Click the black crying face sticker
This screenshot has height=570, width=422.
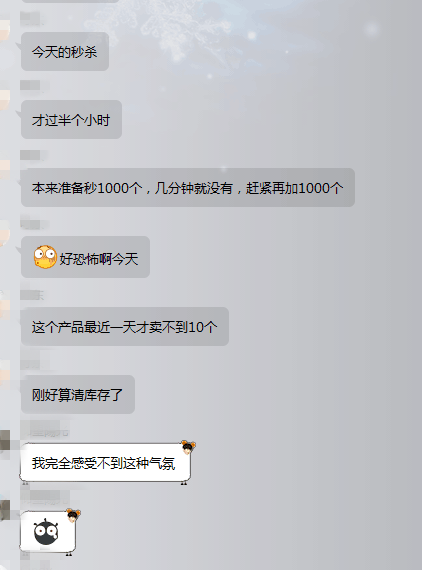click(x=46, y=532)
